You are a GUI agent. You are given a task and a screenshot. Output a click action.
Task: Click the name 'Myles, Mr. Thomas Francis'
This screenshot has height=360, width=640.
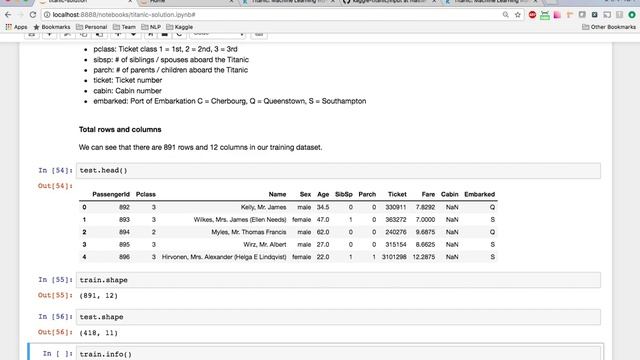pyautogui.click(x=249, y=232)
